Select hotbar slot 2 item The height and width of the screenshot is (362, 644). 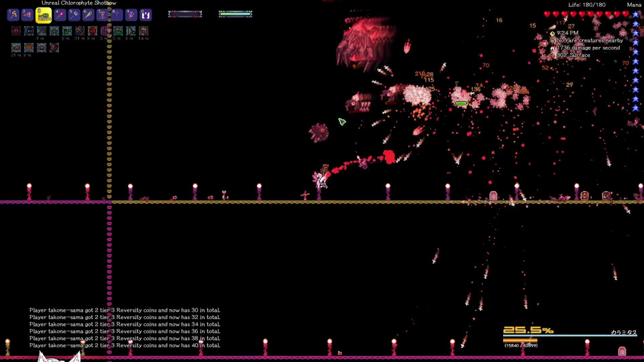27,15
